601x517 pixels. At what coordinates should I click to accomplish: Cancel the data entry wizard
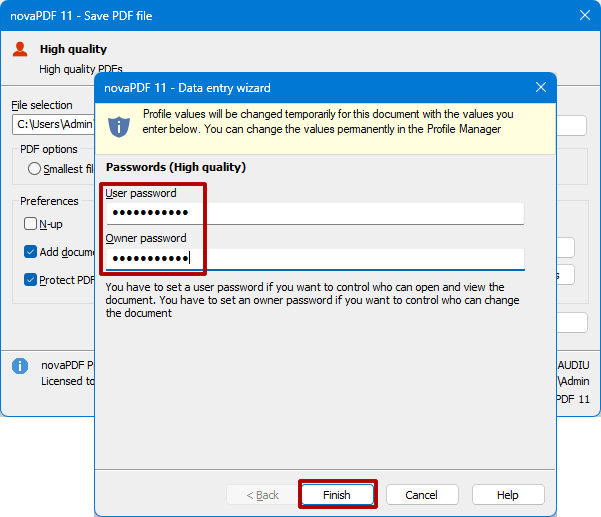(421, 495)
